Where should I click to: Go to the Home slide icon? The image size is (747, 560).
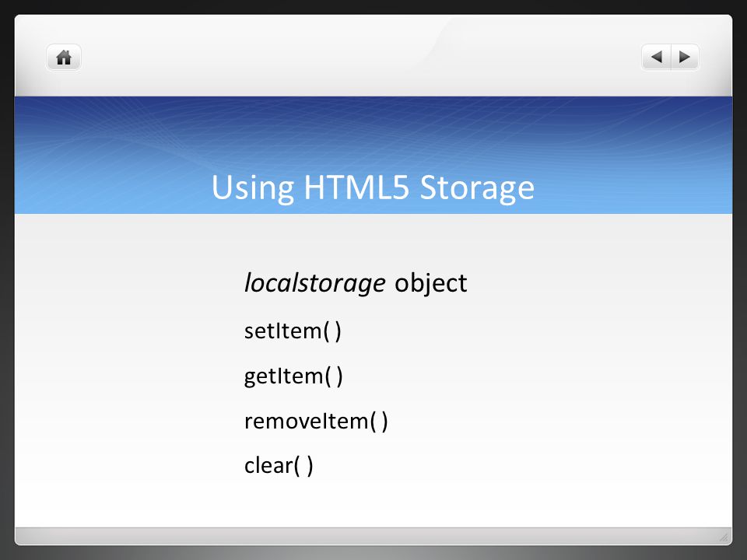64,58
